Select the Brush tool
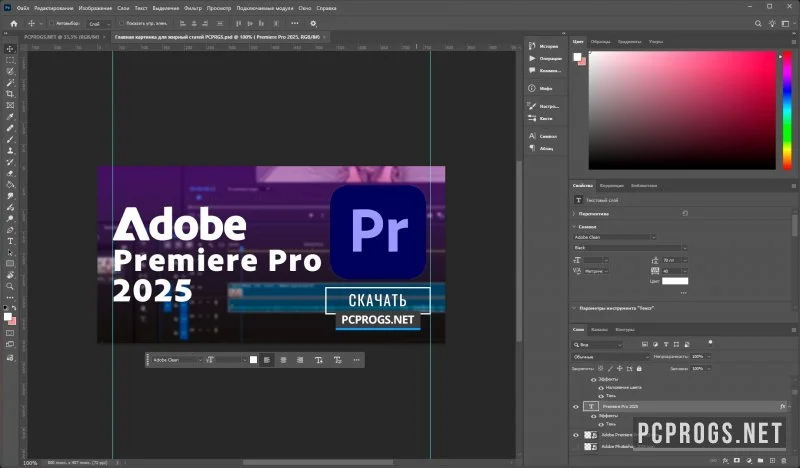The width and height of the screenshot is (800, 468). tap(10, 139)
